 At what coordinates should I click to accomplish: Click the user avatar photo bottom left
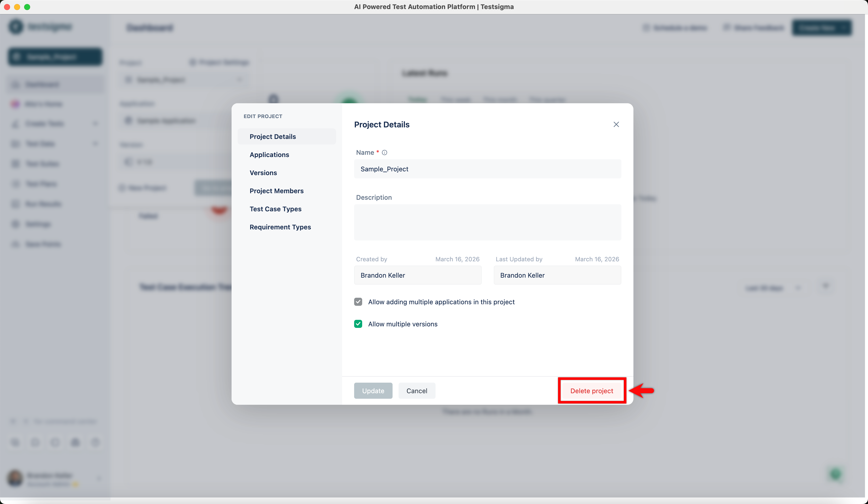[x=15, y=479]
